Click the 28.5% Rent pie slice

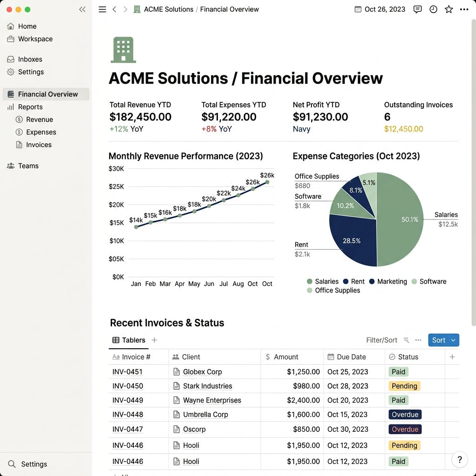(x=352, y=240)
